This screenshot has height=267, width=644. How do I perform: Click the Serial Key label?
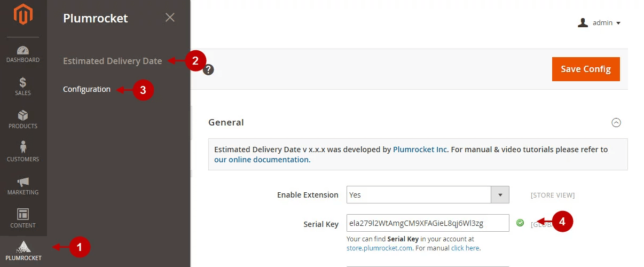[x=321, y=224]
